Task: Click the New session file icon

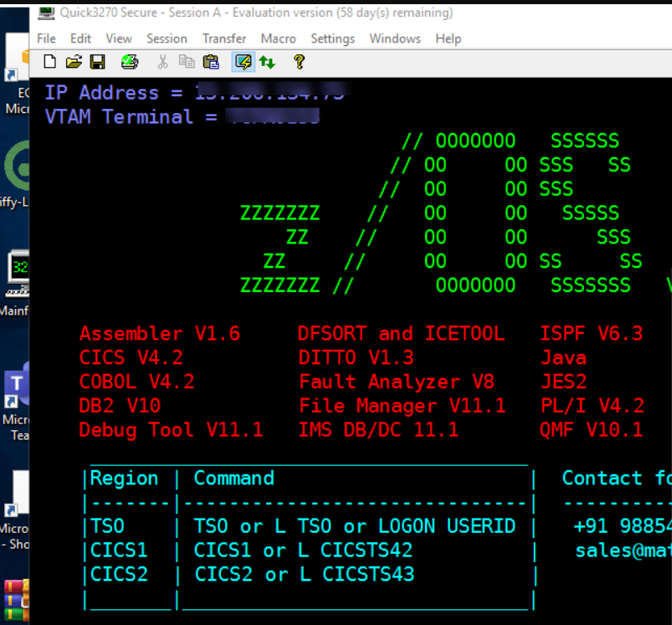Action: pos(49,62)
